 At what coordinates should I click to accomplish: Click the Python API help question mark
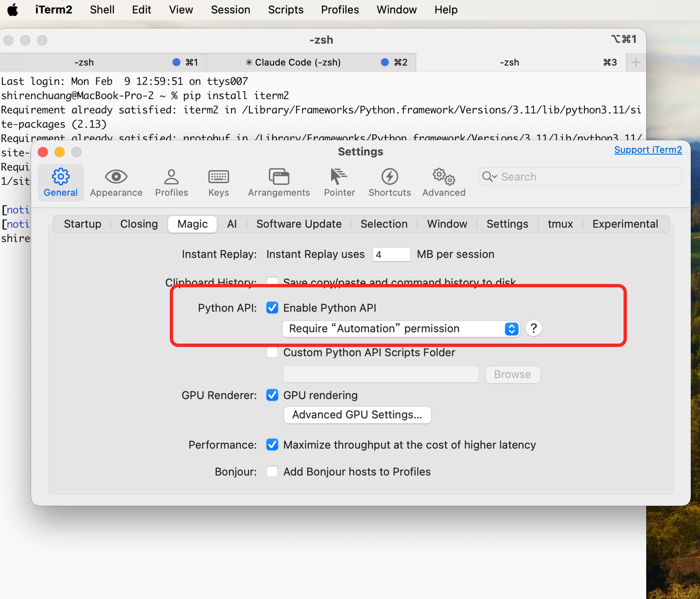click(534, 328)
